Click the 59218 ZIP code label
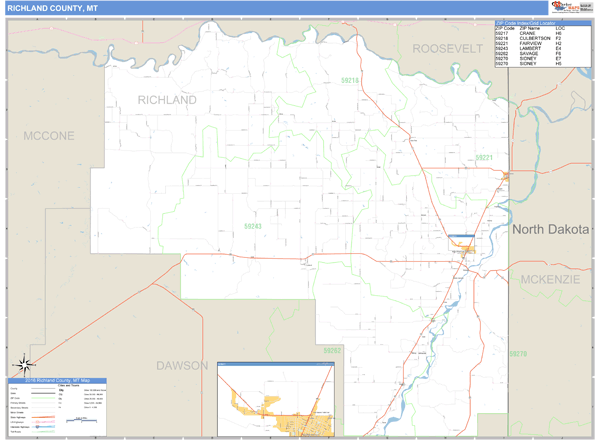Viewport: 600px width, 440px height. 349,79
